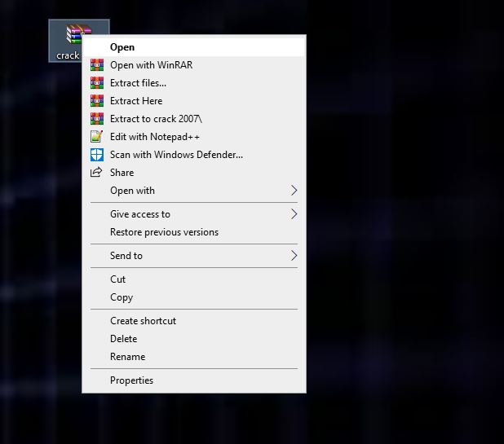Choose Rename from the context menu
The width and height of the screenshot is (504, 444).
click(x=194, y=357)
